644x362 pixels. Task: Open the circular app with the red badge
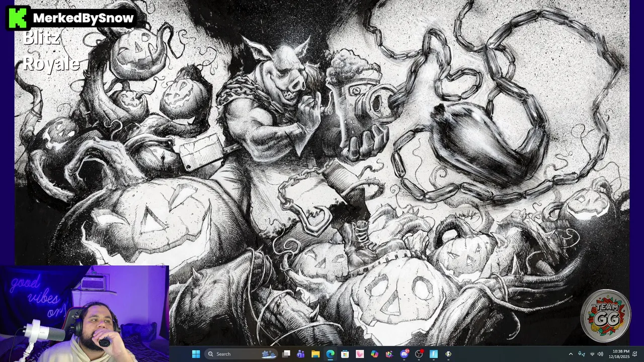(x=419, y=354)
